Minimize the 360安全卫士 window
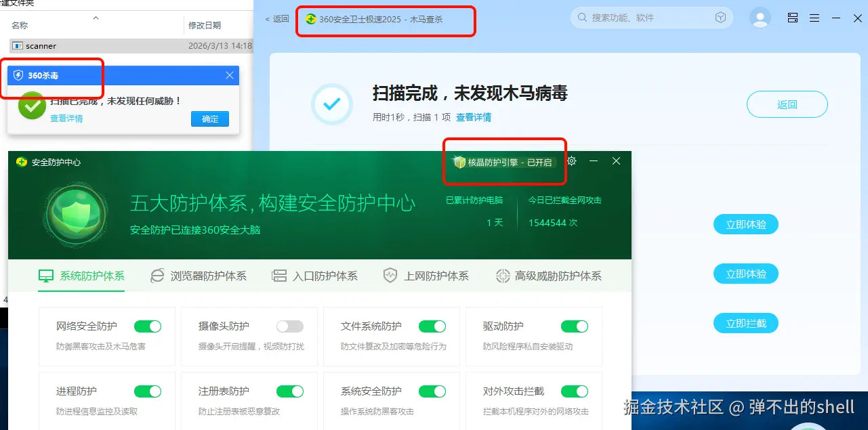The width and height of the screenshot is (868, 430). click(x=836, y=18)
